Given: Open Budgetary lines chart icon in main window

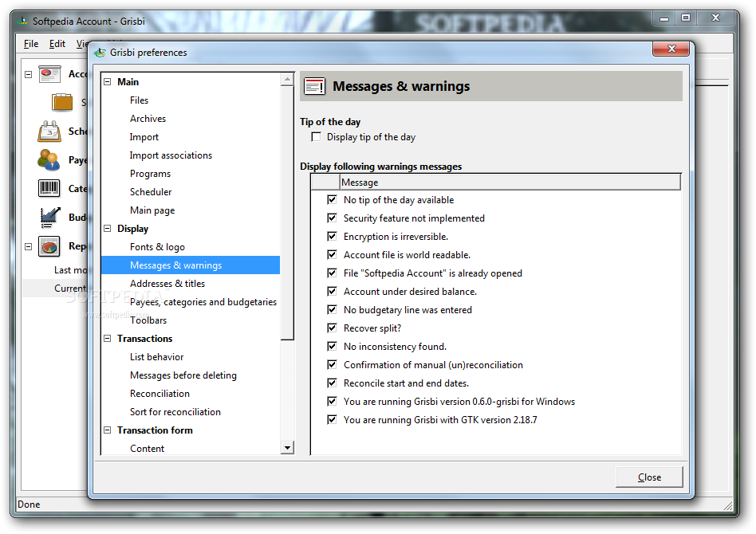Looking at the screenshot, I should click(49, 217).
